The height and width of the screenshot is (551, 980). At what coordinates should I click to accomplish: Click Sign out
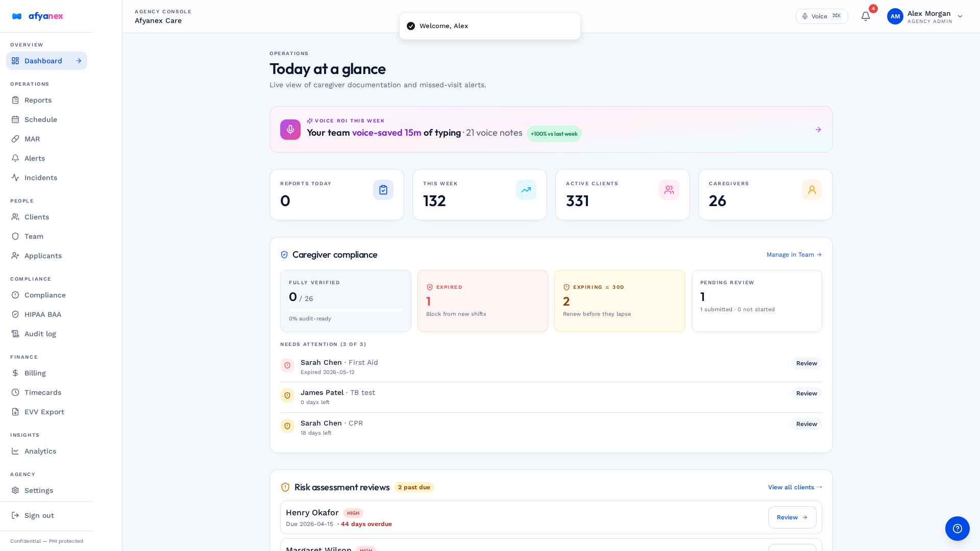[46, 515]
